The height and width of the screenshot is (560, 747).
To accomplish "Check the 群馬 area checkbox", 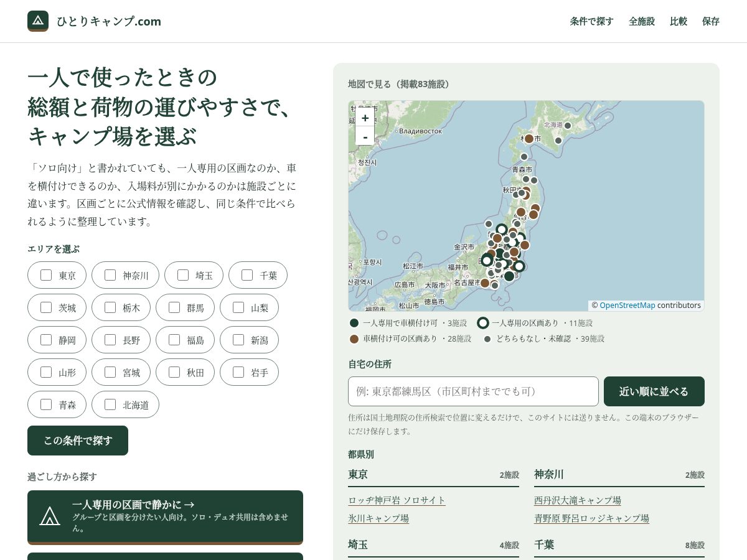I will (174, 307).
